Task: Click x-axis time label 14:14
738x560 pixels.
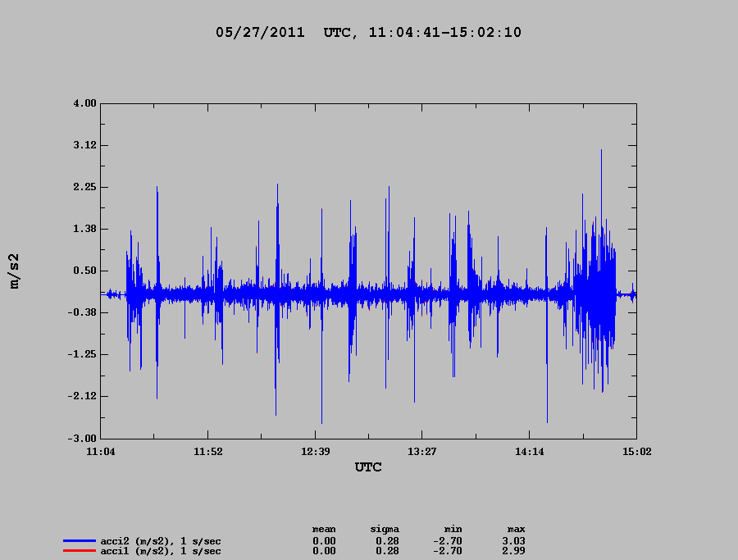Action: click(529, 452)
